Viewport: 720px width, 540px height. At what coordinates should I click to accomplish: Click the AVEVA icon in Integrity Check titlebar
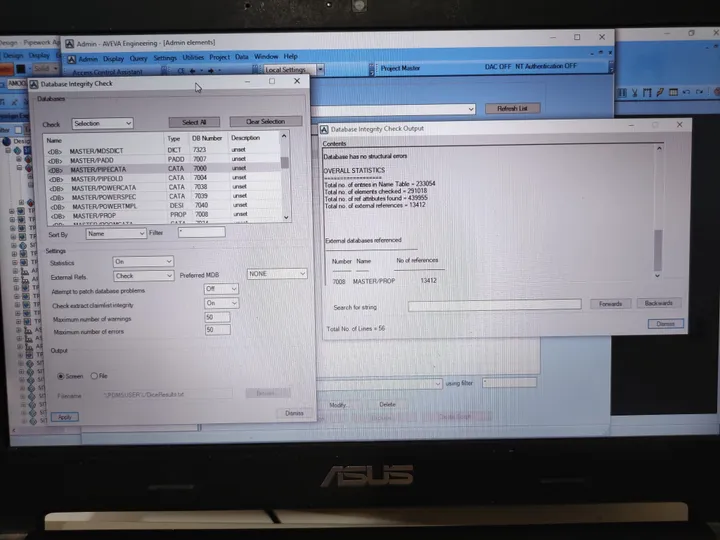click(x=34, y=84)
